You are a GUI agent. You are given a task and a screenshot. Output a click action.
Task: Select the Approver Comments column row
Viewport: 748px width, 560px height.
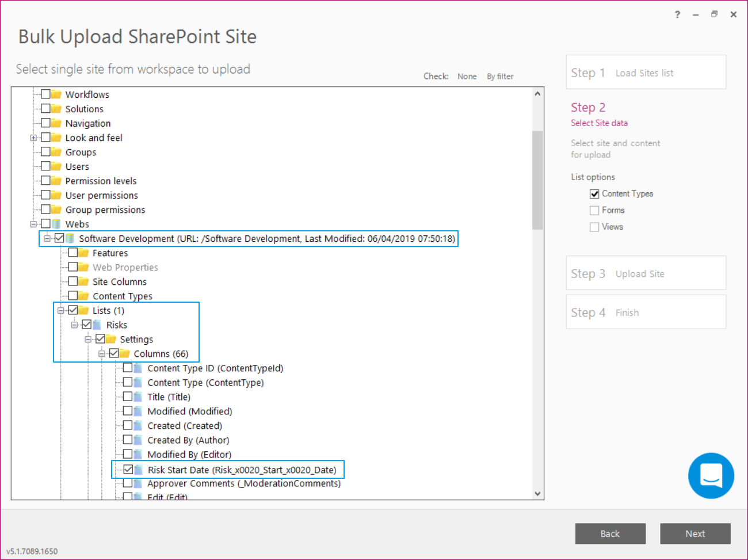(x=244, y=483)
